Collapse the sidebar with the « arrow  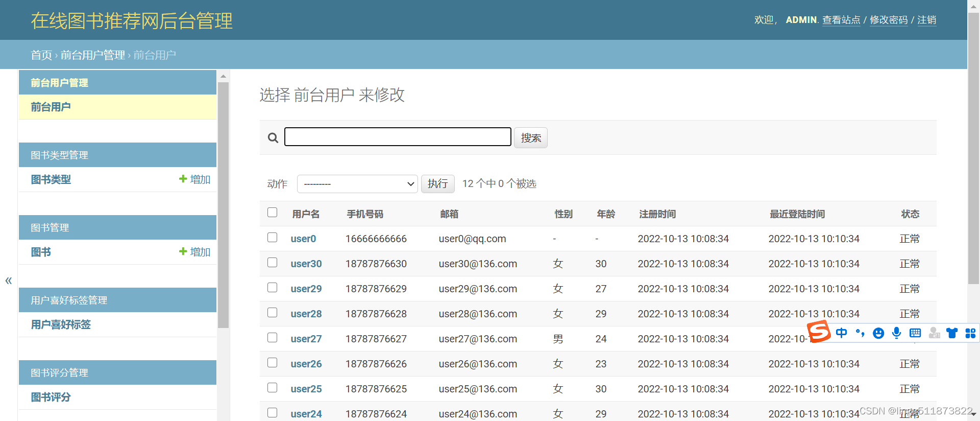coord(9,280)
